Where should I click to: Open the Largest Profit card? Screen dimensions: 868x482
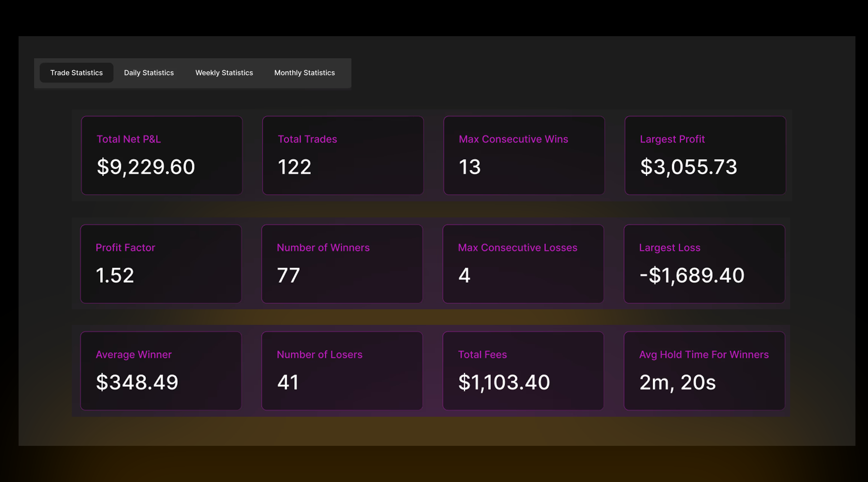(705, 155)
